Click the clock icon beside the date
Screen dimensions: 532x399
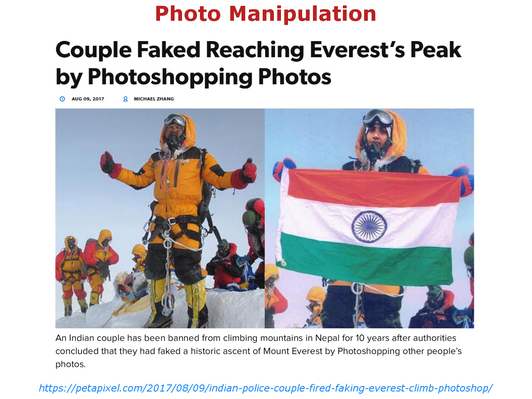(x=62, y=99)
